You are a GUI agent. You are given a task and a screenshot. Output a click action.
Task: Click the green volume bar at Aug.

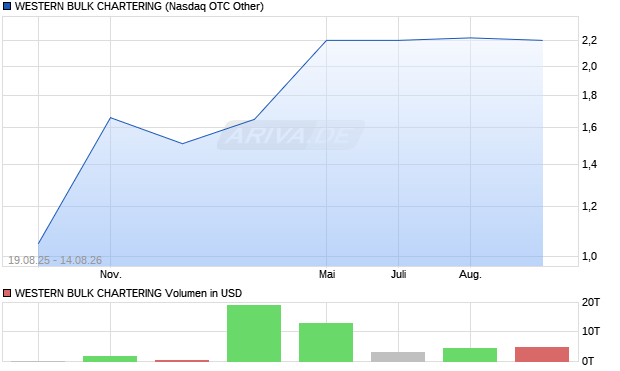pyautogui.click(x=470, y=355)
